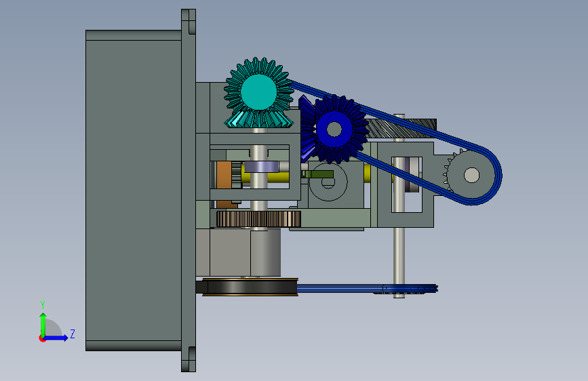Pick the small gray sprocket at belt end

tap(471, 175)
